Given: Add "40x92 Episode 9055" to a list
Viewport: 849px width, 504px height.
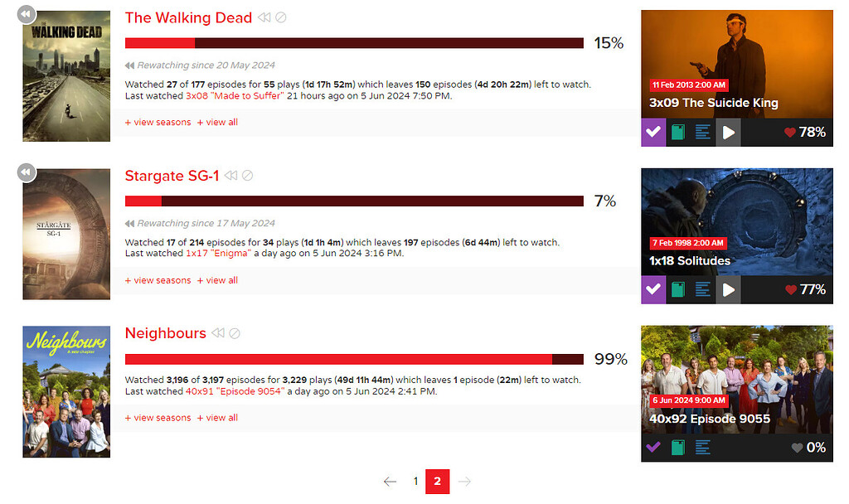Looking at the screenshot, I should pos(703,447).
